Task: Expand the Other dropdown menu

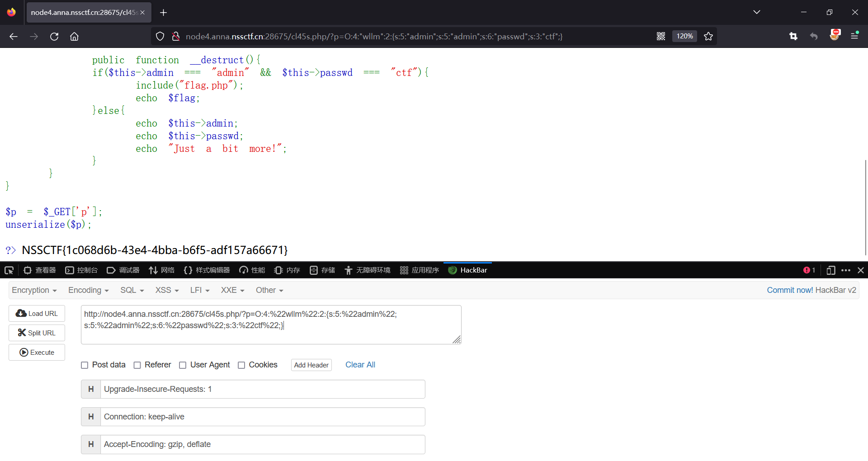Action: (x=269, y=290)
